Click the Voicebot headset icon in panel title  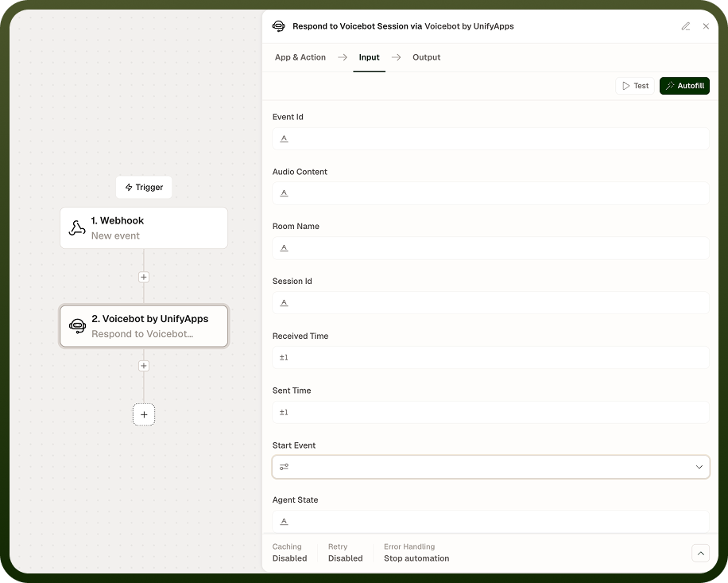(279, 26)
